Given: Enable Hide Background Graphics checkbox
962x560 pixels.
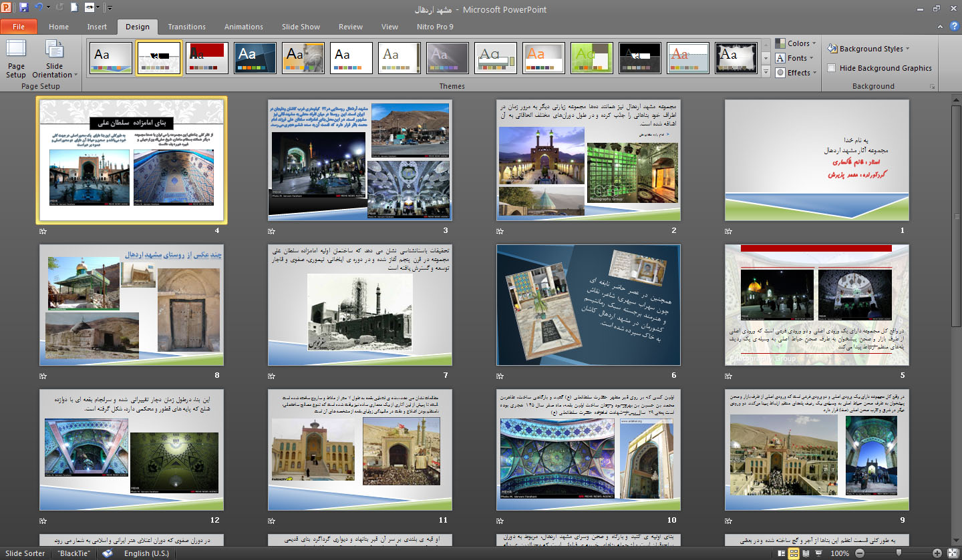Looking at the screenshot, I should (x=832, y=68).
